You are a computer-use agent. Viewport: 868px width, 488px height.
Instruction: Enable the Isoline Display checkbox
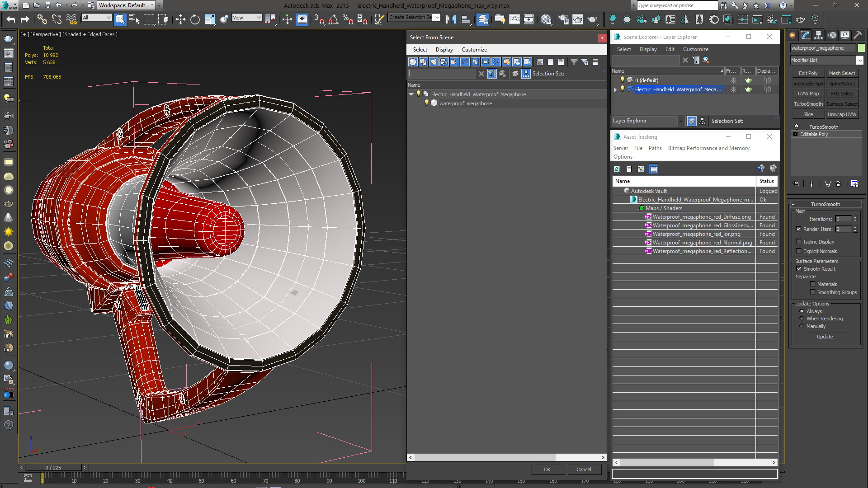(x=798, y=242)
